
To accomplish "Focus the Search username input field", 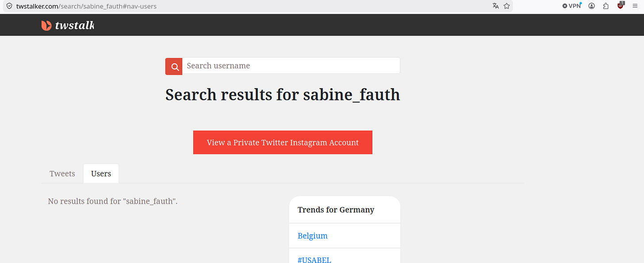I will click(x=291, y=66).
